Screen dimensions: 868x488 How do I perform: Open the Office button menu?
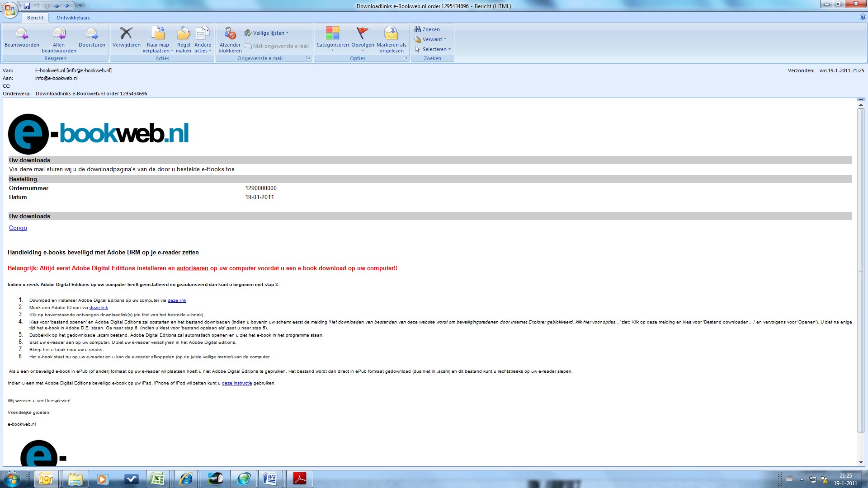[10, 9]
